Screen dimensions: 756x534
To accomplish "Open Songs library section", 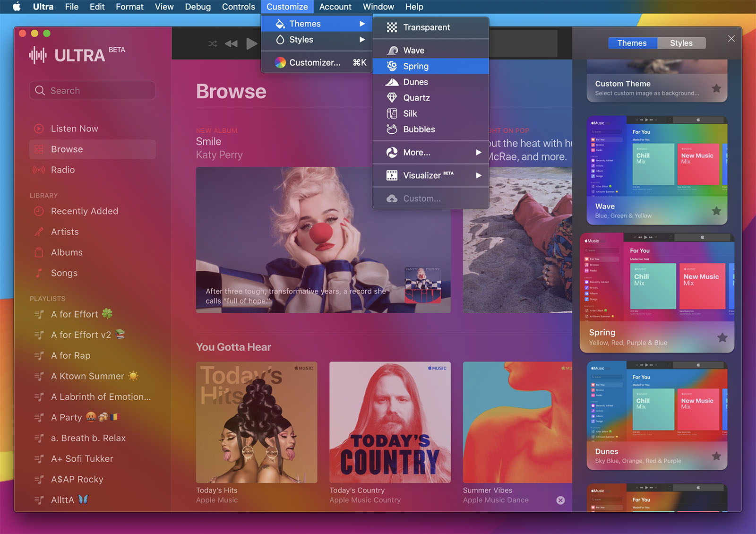I will click(93, 273).
